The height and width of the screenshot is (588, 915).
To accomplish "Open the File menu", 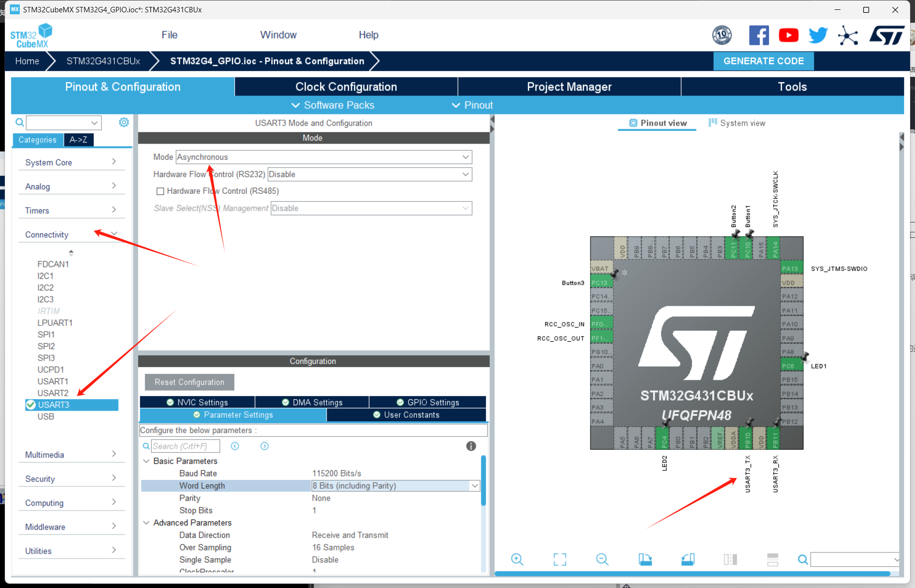I will pyautogui.click(x=169, y=35).
